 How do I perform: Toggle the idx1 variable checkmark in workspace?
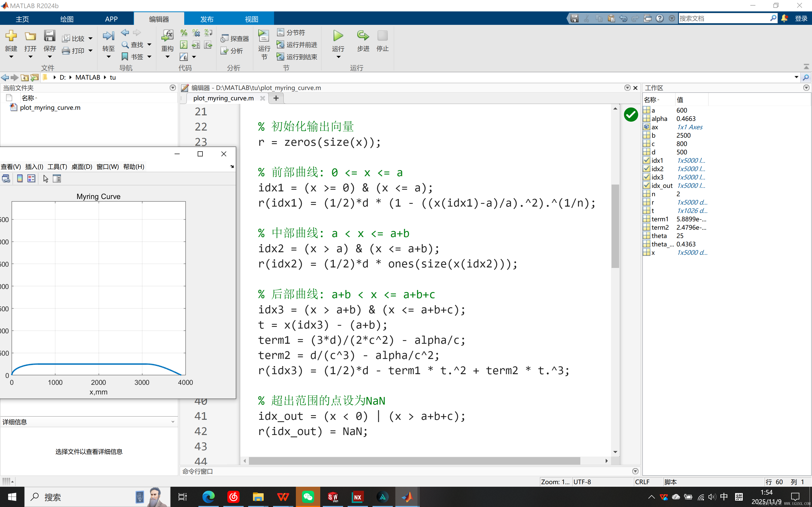click(647, 160)
